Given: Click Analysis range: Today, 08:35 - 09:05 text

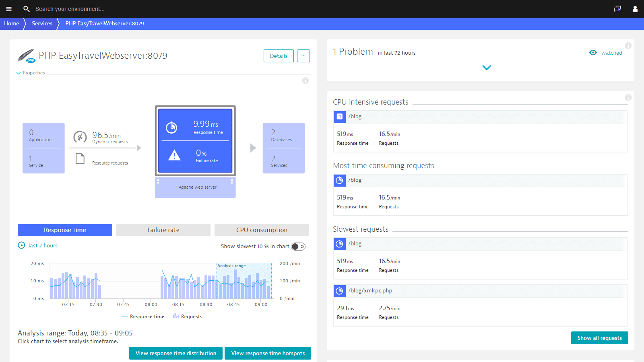Looking at the screenshot, I should pyautogui.click(x=75, y=333).
